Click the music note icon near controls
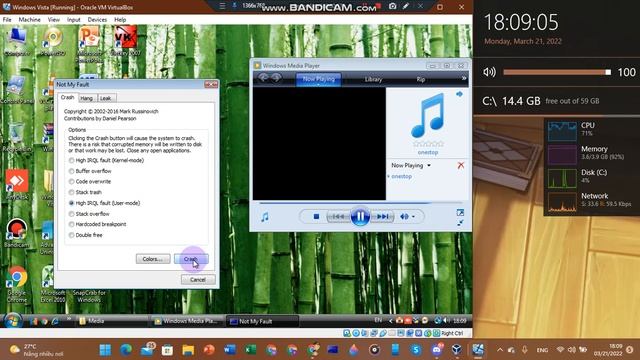 265,217
